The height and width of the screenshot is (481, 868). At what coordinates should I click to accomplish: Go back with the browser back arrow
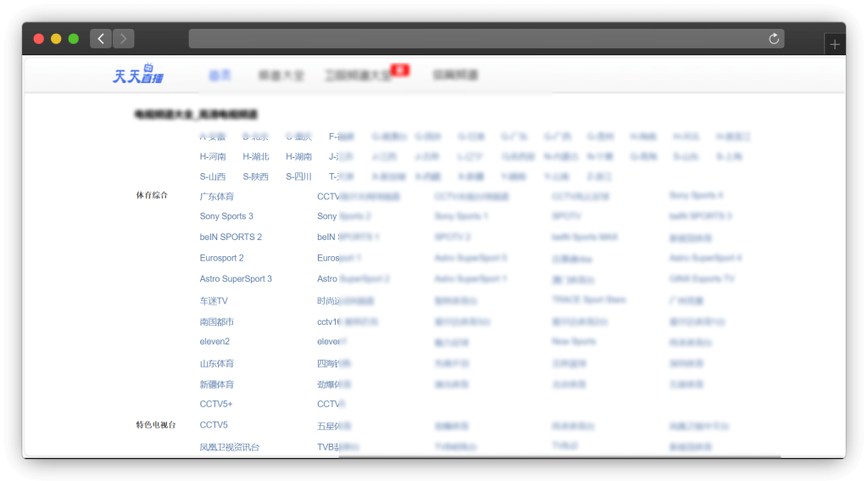coord(101,39)
